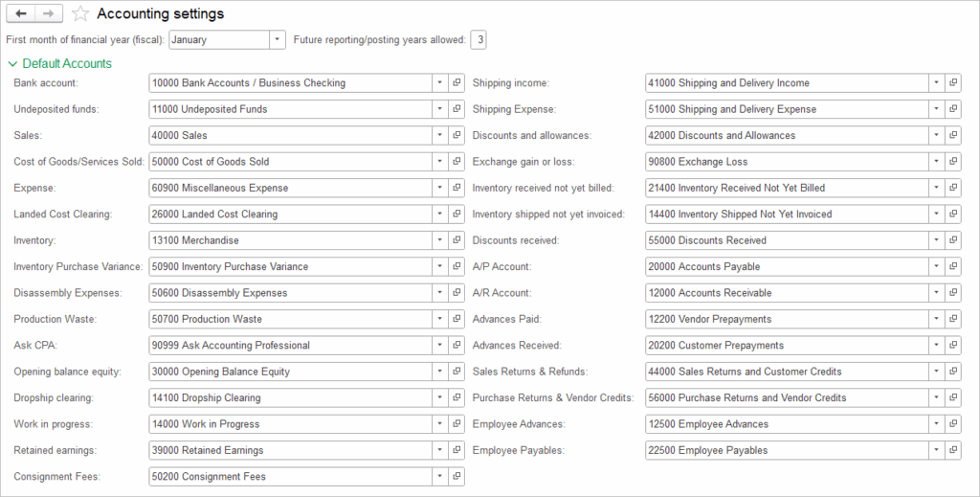The height and width of the screenshot is (497, 980).
Task: Expand the Inventory account dropdown
Action: (439, 240)
